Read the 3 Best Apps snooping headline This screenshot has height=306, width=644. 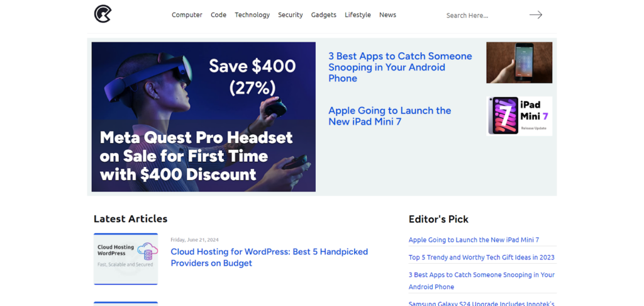click(400, 67)
